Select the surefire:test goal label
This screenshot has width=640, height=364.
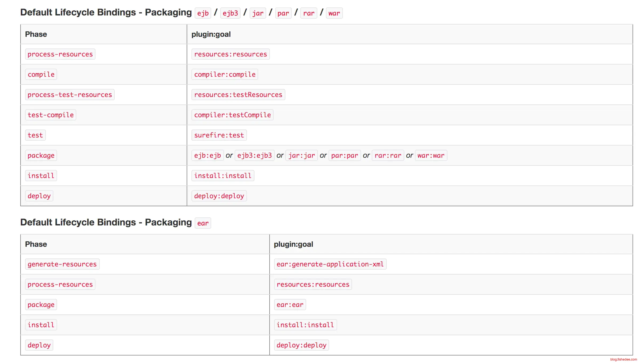click(219, 135)
